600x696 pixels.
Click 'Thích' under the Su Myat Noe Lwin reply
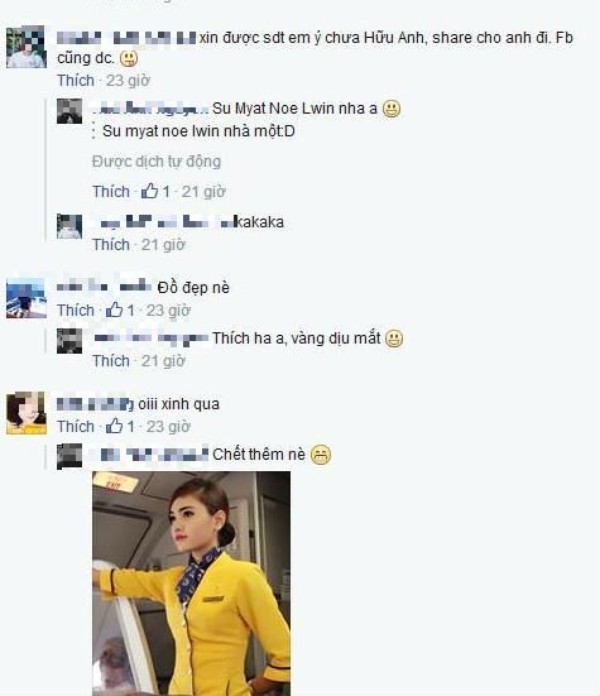[x=111, y=191]
